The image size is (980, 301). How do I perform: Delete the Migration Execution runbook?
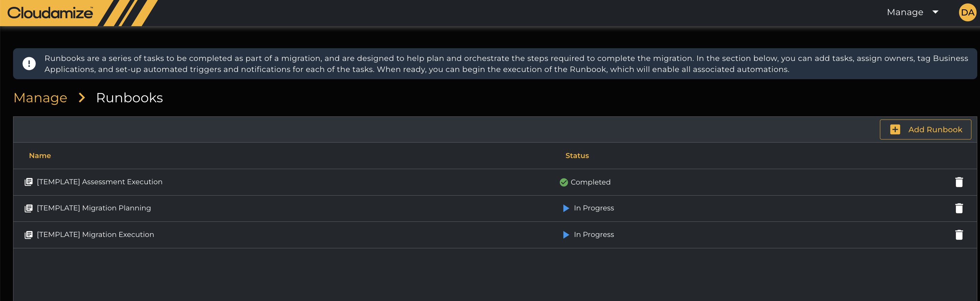coord(959,235)
